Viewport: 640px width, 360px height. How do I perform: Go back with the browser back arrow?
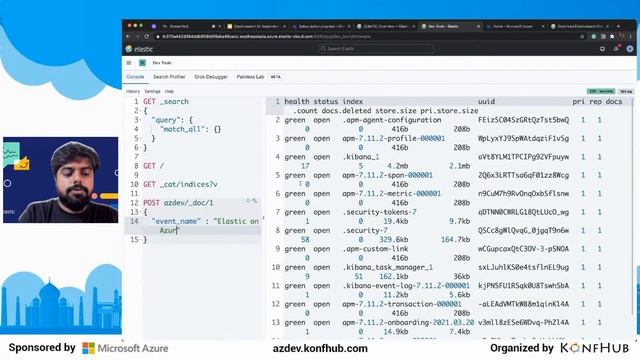(128, 36)
